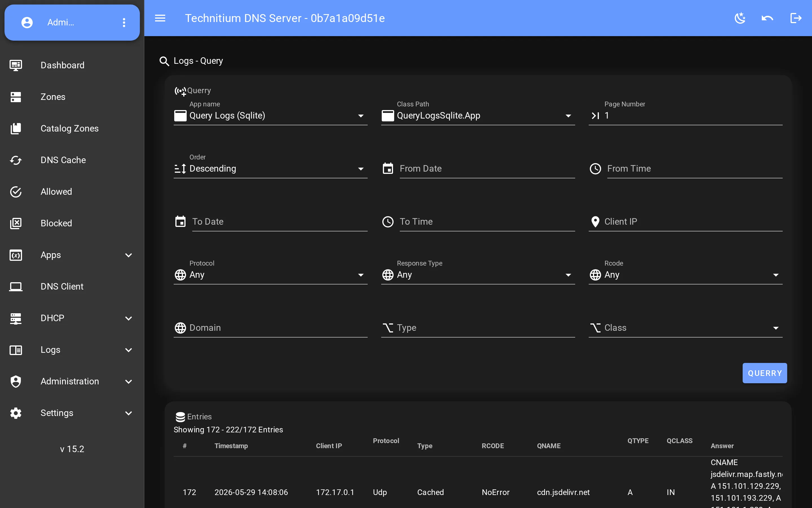This screenshot has width=812, height=508.
Task: Click the Client IP location pin icon
Action: pyautogui.click(x=595, y=222)
